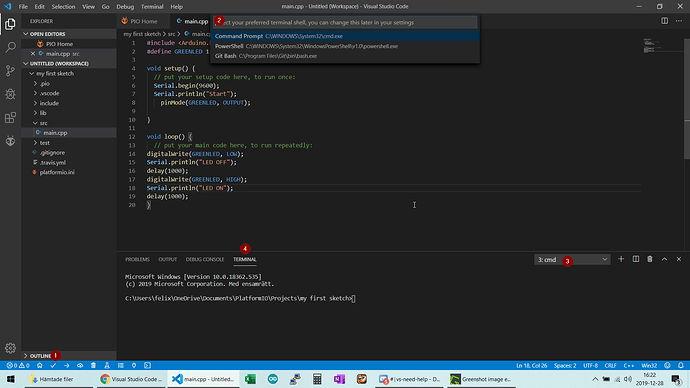Screen dimensions: 690x388
Task: Split the terminal panel
Action: point(636,259)
